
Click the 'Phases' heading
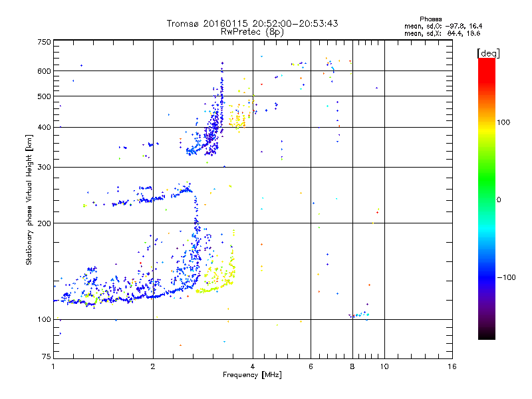430,19
